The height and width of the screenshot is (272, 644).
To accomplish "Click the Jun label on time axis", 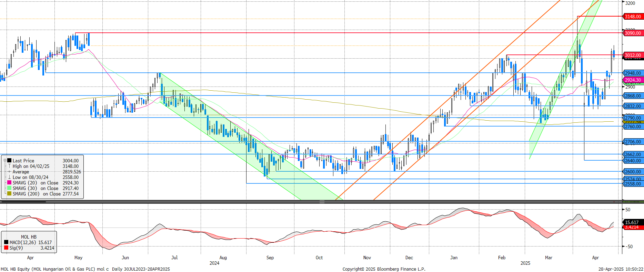I will point(125,258).
